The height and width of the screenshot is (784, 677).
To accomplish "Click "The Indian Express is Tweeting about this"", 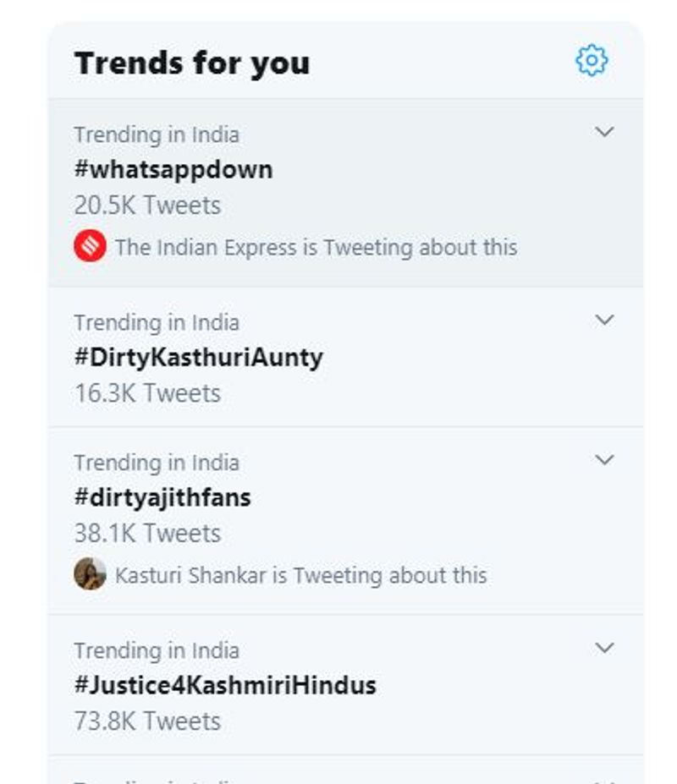I will click(x=316, y=248).
